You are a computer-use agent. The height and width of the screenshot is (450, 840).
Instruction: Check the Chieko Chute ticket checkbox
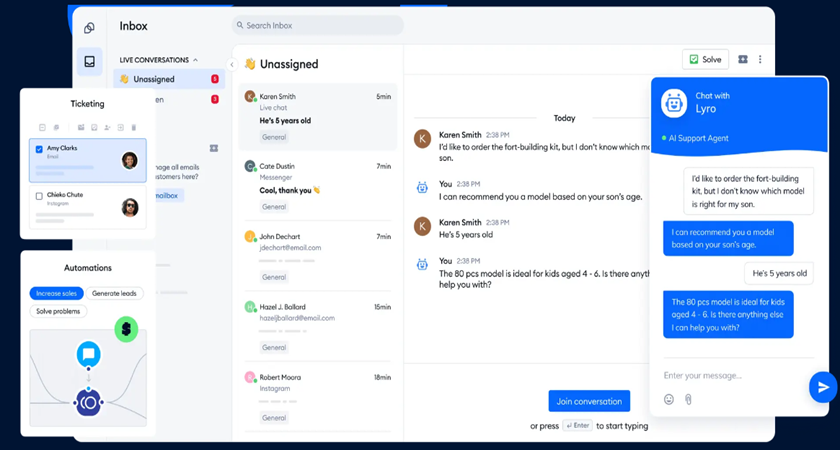39,196
